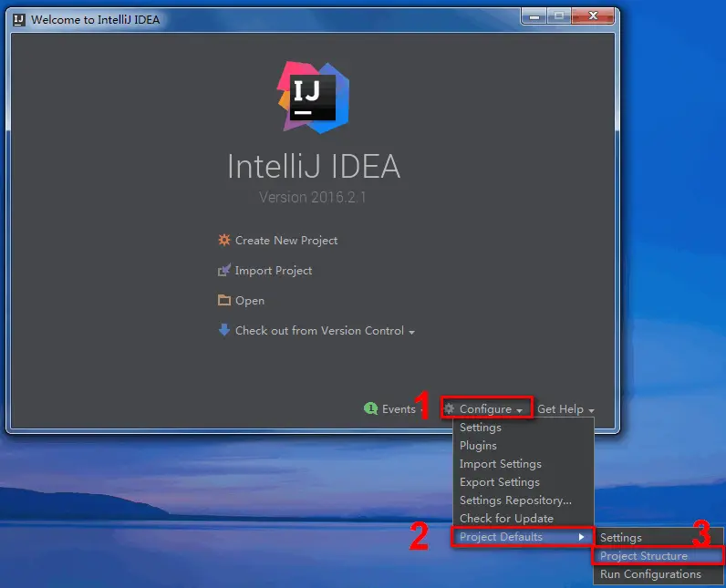Open Run Configurations in the submenu
The height and width of the screenshot is (588, 726).
pos(659,574)
